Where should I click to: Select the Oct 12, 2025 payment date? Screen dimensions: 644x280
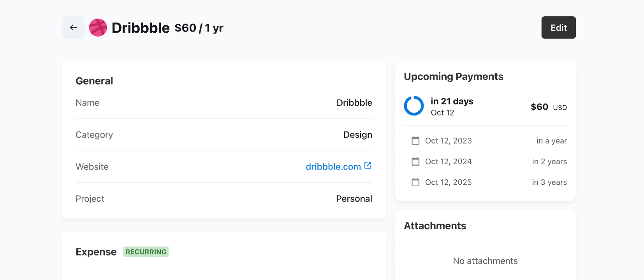click(449, 182)
